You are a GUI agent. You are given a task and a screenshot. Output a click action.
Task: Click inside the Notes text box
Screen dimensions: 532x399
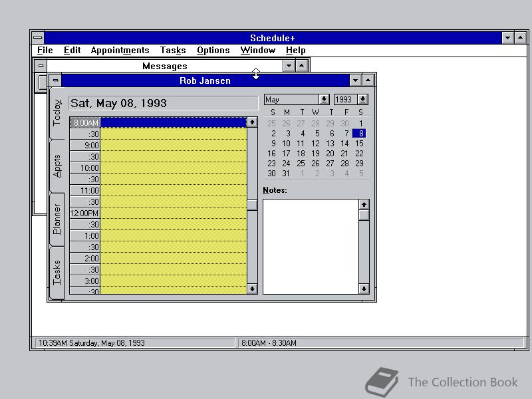click(311, 247)
